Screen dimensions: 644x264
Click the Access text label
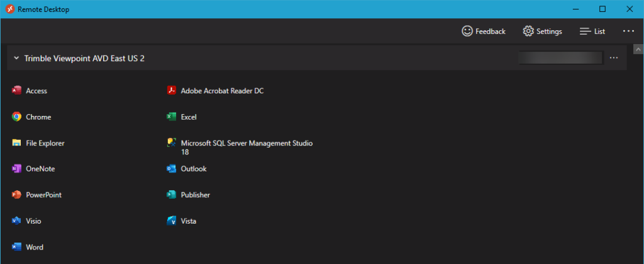pyautogui.click(x=36, y=91)
